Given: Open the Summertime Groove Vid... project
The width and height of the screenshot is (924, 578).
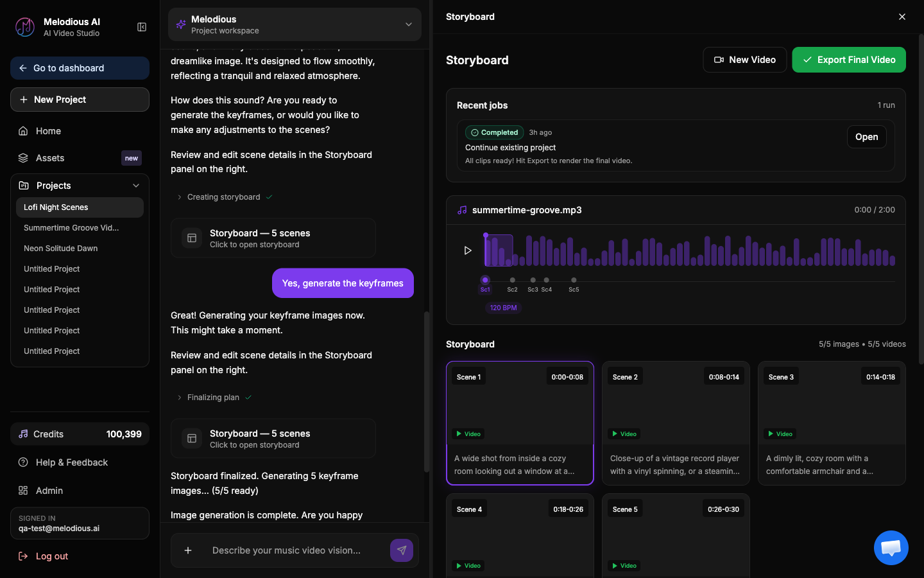Looking at the screenshot, I should (80, 228).
